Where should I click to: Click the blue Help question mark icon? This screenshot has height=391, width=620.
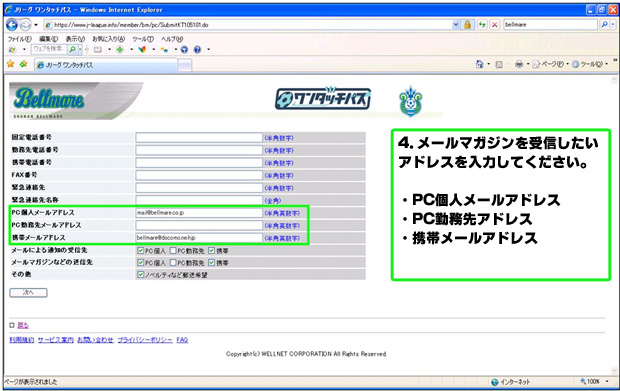click(x=197, y=50)
